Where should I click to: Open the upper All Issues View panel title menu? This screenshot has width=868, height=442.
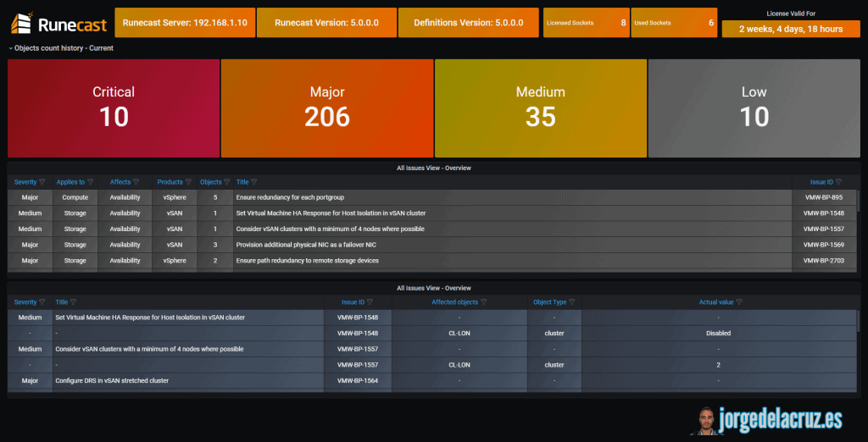pyautogui.click(x=433, y=168)
